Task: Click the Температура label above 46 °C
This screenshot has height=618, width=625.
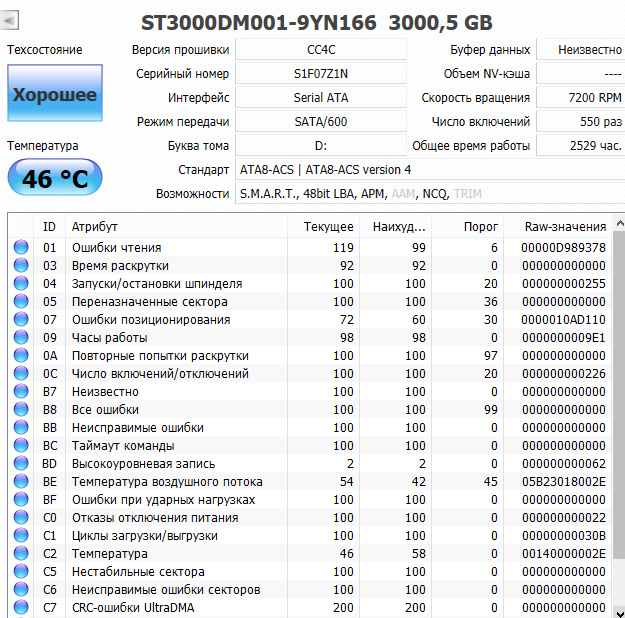Action: point(42,146)
